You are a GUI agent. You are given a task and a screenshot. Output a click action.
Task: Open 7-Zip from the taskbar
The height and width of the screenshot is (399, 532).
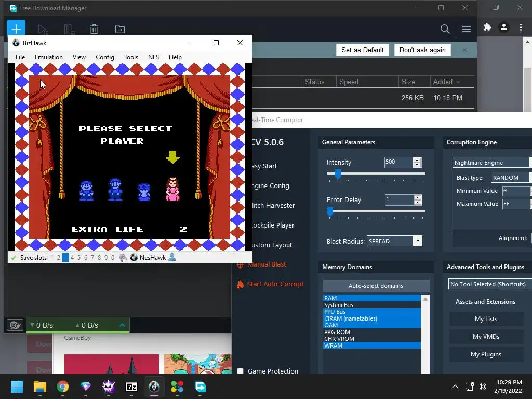pyautogui.click(x=131, y=387)
